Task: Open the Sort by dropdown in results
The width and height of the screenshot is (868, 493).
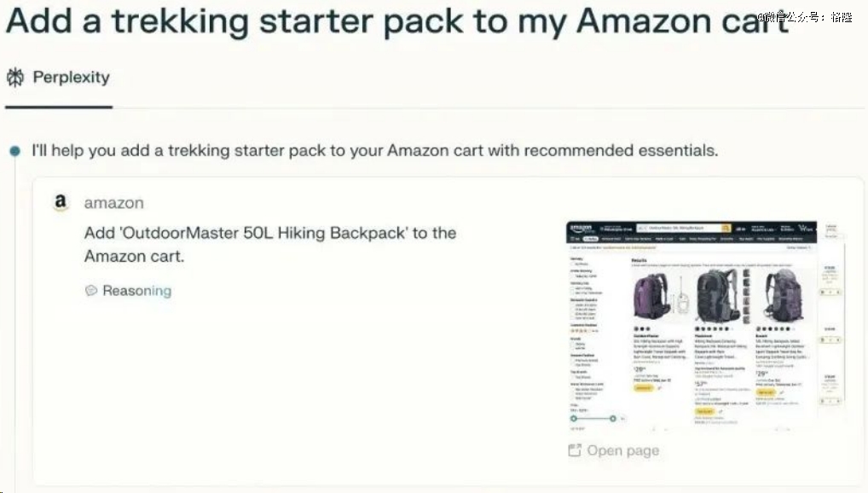Action: coord(799,247)
